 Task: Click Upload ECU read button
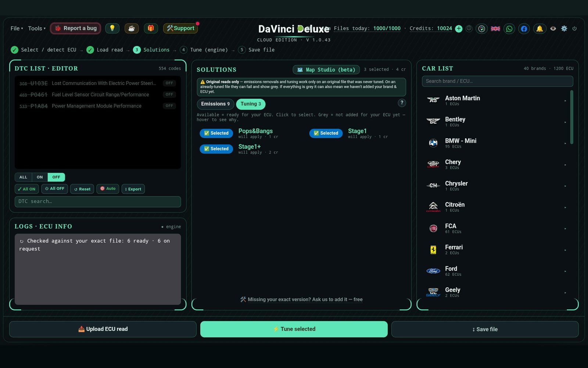pyautogui.click(x=103, y=329)
